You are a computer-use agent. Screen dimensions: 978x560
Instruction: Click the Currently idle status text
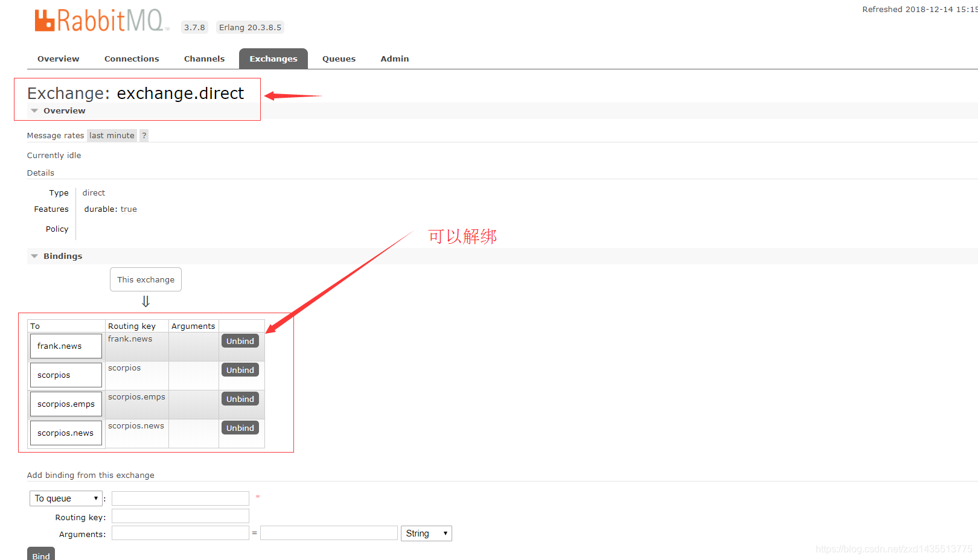[x=54, y=156]
